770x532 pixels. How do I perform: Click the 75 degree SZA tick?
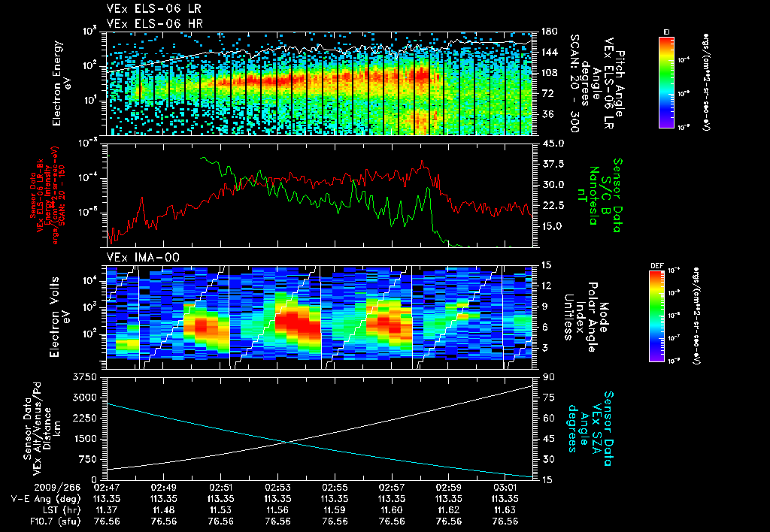pyautogui.click(x=548, y=398)
